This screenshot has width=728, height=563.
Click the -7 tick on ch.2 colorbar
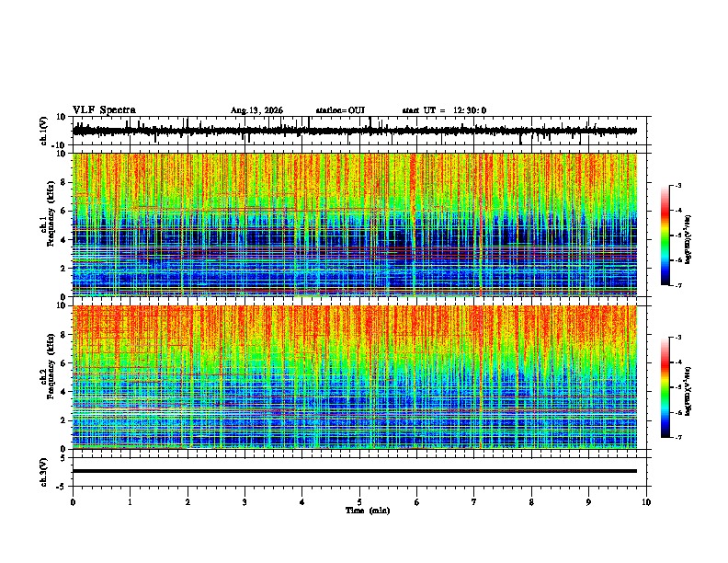click(677, 437)
